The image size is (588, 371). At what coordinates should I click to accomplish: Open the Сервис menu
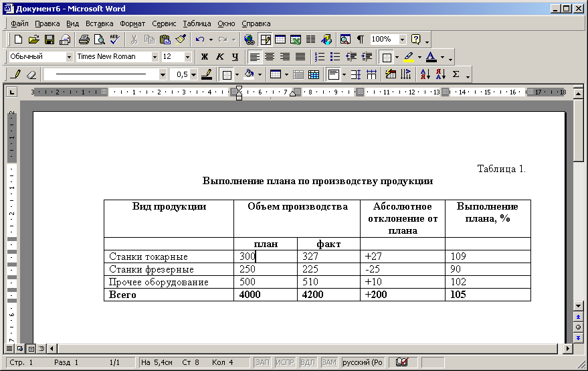pyautogui.click(x=164, y=23)
